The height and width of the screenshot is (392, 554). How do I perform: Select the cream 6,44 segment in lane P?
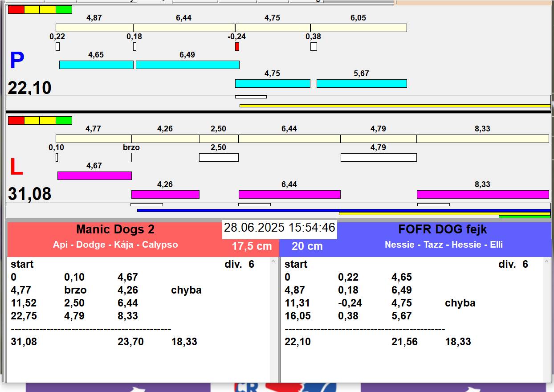coord(184,28)
